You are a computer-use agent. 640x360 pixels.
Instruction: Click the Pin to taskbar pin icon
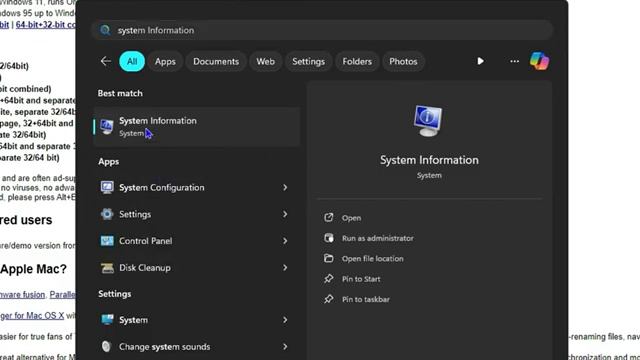329,299
